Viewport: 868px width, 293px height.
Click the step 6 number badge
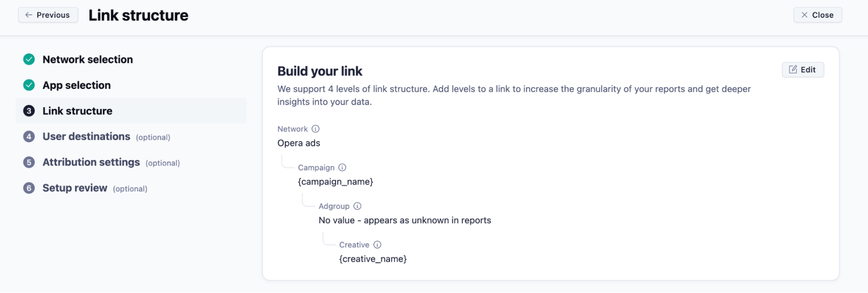coord(29,188)
